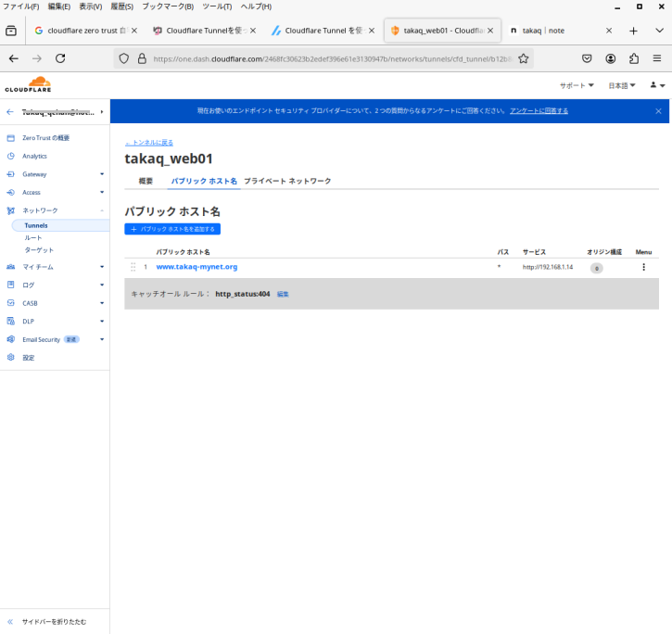Click the 設定 gear item
672x634 pixels.
coord(29,358)
